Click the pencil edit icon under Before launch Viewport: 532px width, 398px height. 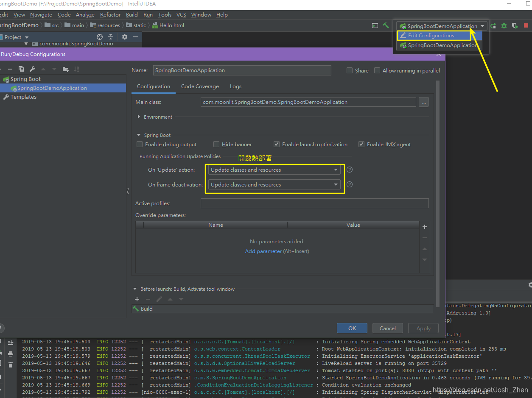[159, 299]
